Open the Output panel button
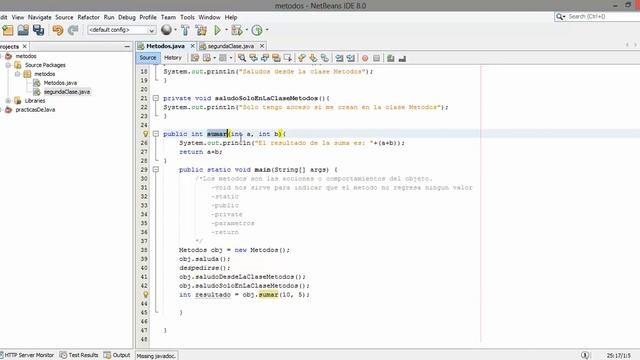Viewport: 640px width, 360px height. pos(117,355)
